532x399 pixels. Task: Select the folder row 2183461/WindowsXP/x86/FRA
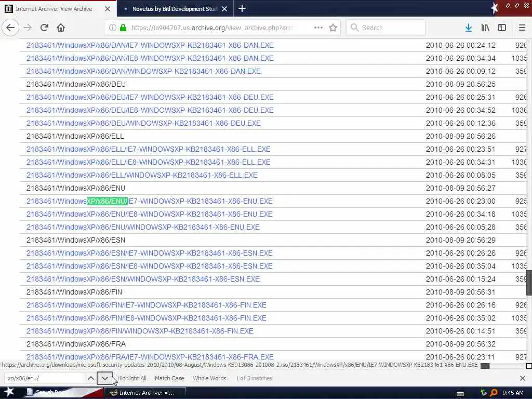click(76, 344)
